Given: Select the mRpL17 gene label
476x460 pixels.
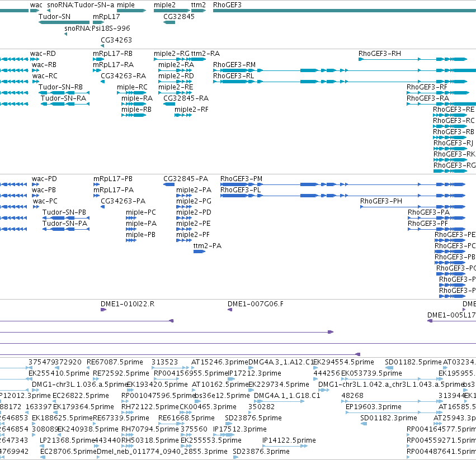Looking at the screenshot, I should [106, 17].
